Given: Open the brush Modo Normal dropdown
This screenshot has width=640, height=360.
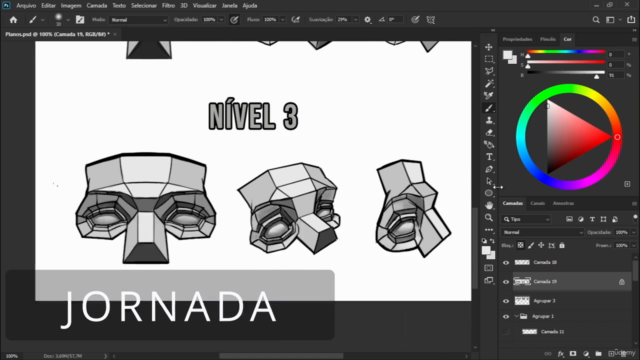Looking at the screenshot, I should pos(139,20).
